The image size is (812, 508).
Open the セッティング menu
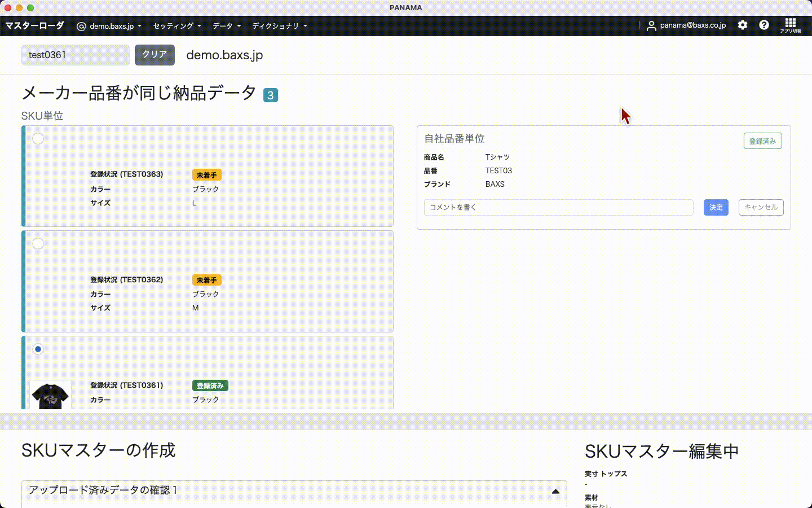click(176, 26)
